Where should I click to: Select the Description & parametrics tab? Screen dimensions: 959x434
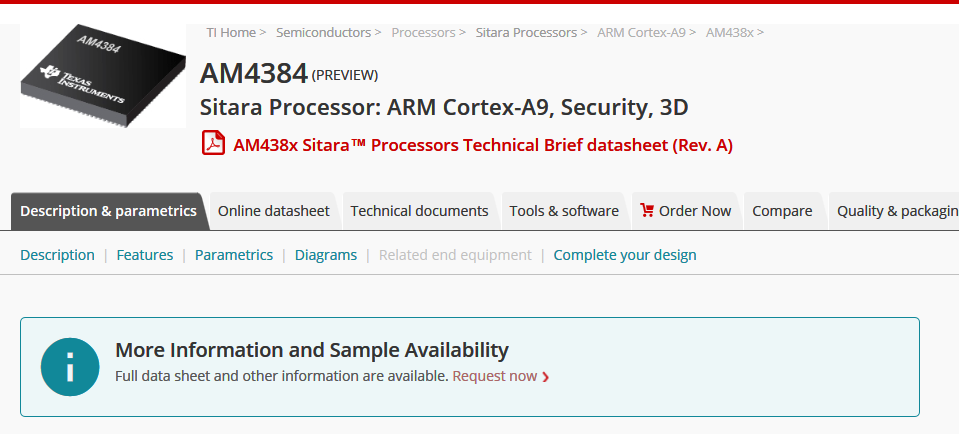108,211
